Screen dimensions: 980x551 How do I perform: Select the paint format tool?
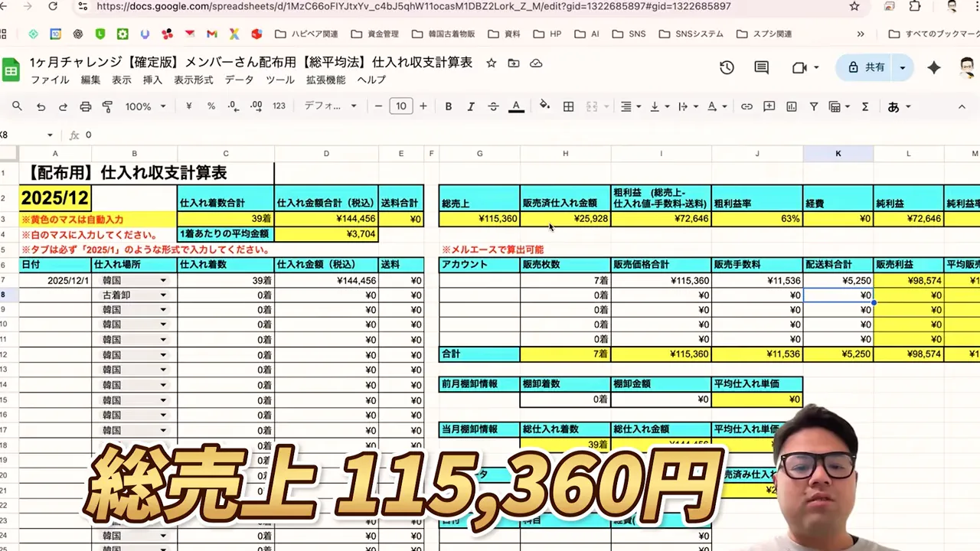[x=107, y=106]
